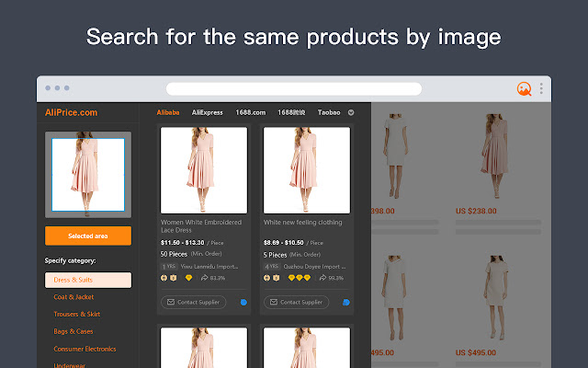588x368 pixels.
Task: Click the AliPrice image search extension icon
Action: (x=524, y=89)
